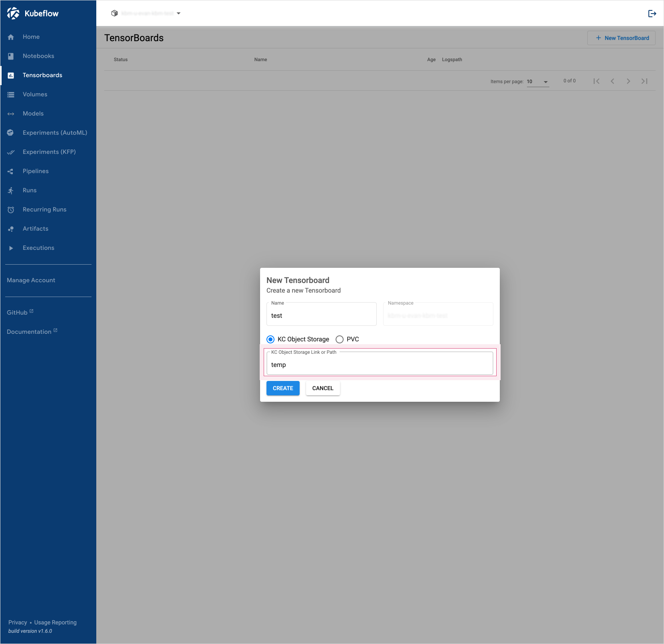
Task: Open Executions in the sidebar
Action: pos(48,248)
